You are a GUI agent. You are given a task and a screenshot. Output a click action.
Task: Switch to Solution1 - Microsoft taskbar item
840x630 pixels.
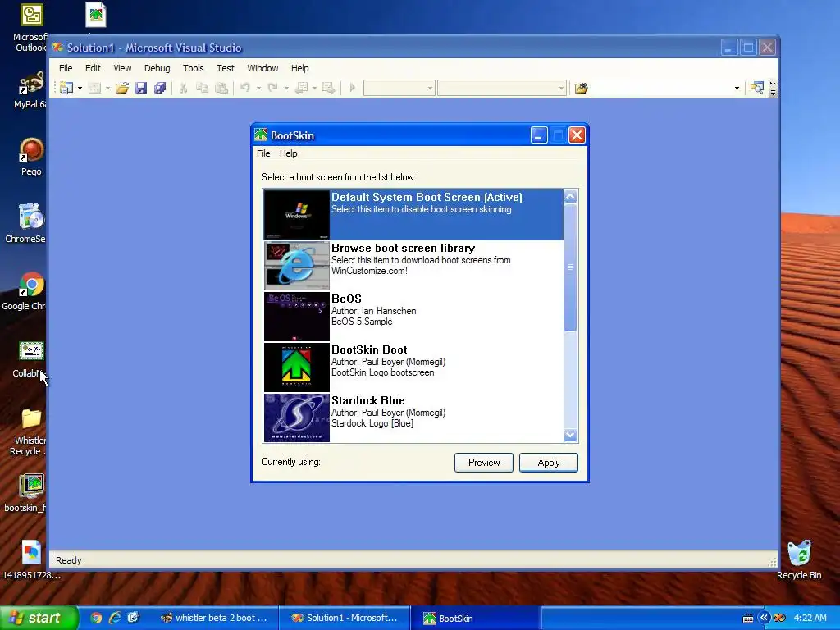click(345, 618)
